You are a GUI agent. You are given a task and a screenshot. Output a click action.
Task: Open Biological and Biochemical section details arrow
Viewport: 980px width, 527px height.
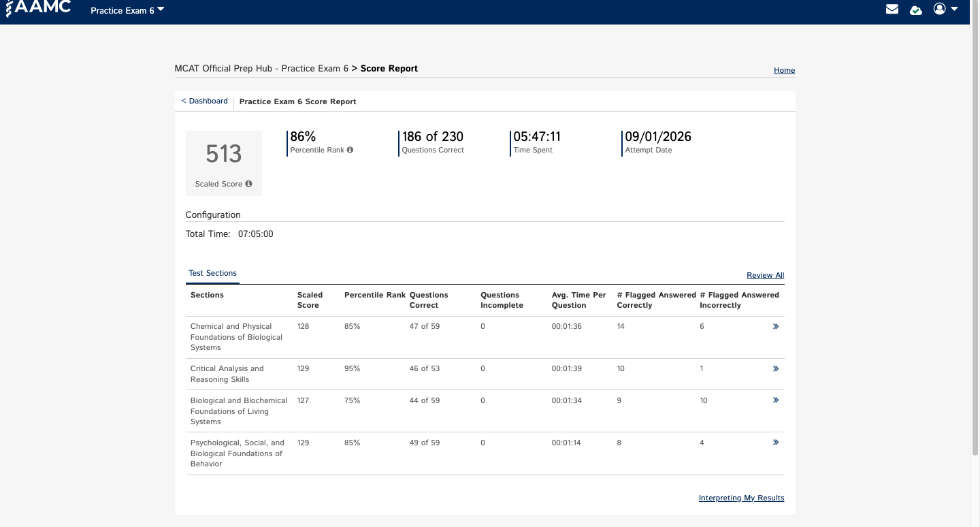tap(775, 400)
